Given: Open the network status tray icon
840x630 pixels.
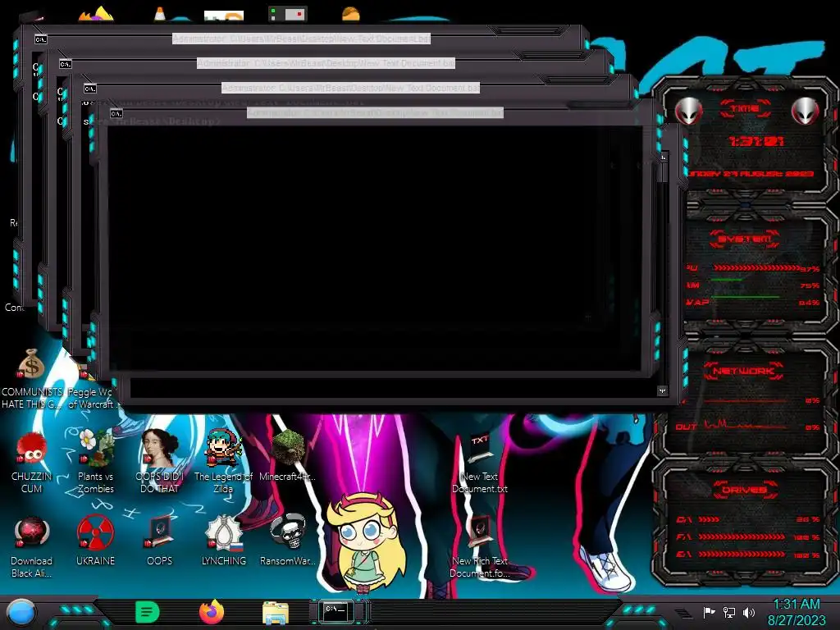Looking at the screenshot, I should point(729,612).
